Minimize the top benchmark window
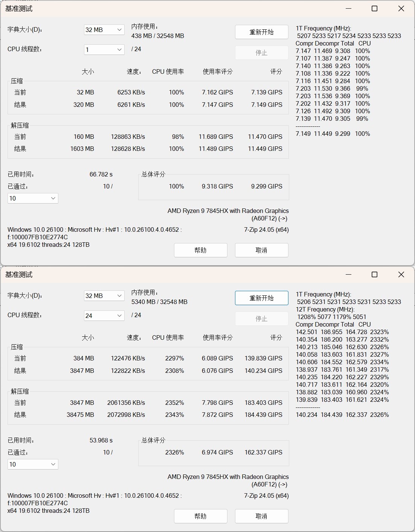Viewport: 415px width, 532px height. [348, 8]
